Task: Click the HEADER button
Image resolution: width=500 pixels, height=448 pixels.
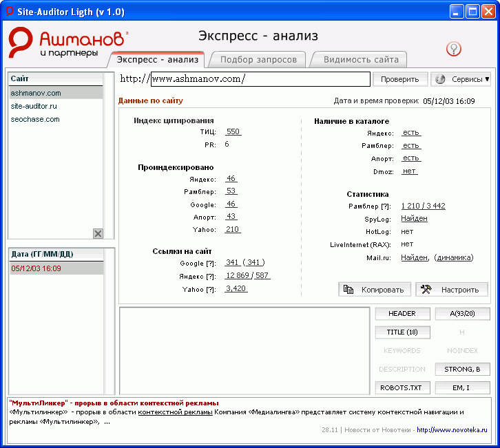Action: [x=402, y=314]
